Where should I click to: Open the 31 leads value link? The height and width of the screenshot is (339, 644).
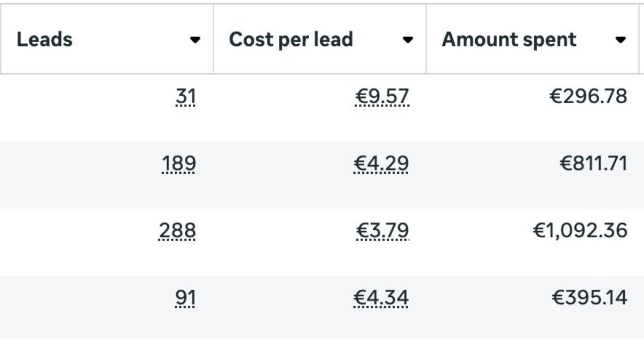tap(185, 97)
